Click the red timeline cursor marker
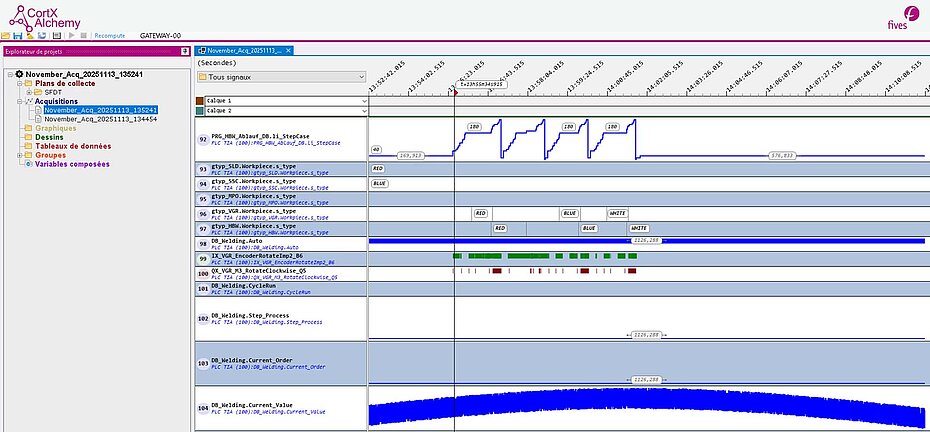The width and height of the screenshot is (930, 432). (x=455, y=90)
